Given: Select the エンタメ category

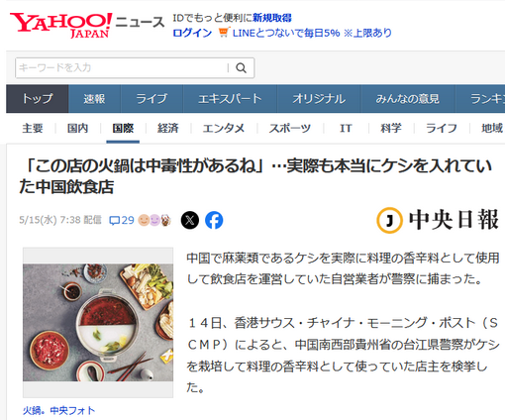Looking at the screenshot, I should (224, 128).
